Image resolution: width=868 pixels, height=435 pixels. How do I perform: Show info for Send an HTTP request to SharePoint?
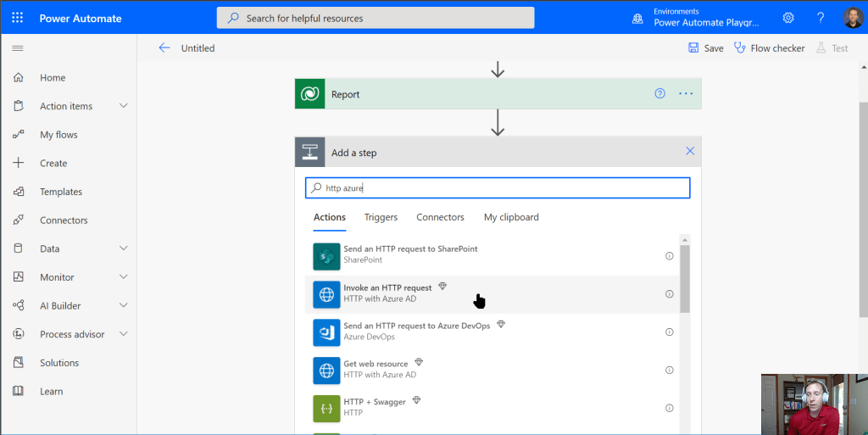pos(670,256)
